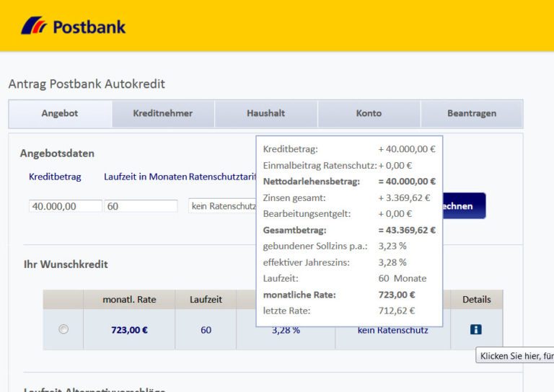Switch to the Angebot tab
Screen dimensions: 554x392
pyautogui.click(x=60, y=113)
